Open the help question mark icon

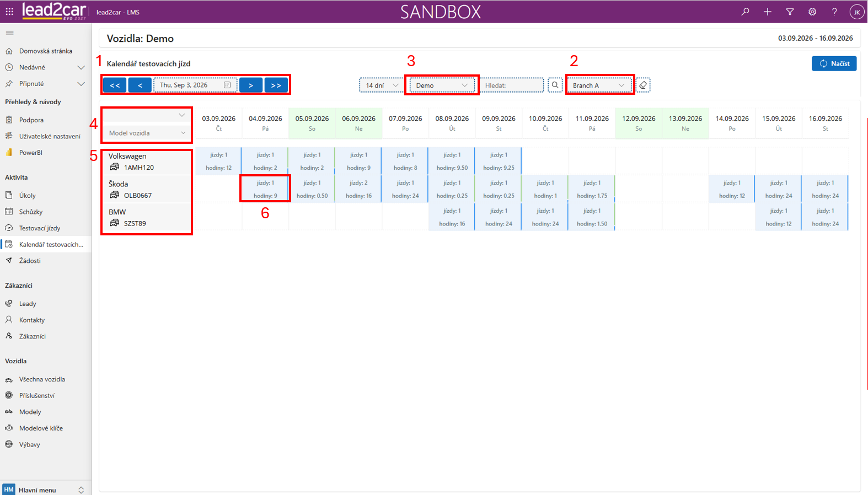tap(834, 12)
